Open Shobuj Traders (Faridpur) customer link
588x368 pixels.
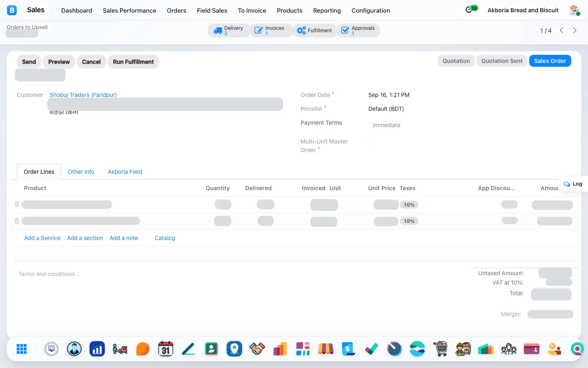[83, 95]
